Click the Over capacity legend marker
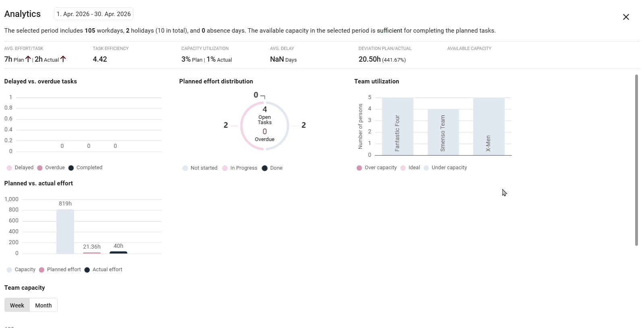Image resolution: width=644 pixels, height=328 pixels. (x=359, y=168)
